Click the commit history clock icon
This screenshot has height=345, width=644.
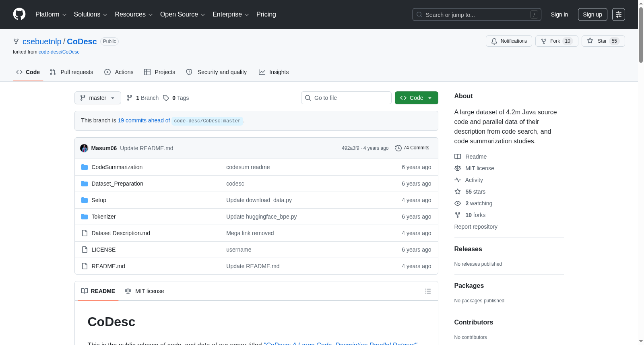coord(398,148)
